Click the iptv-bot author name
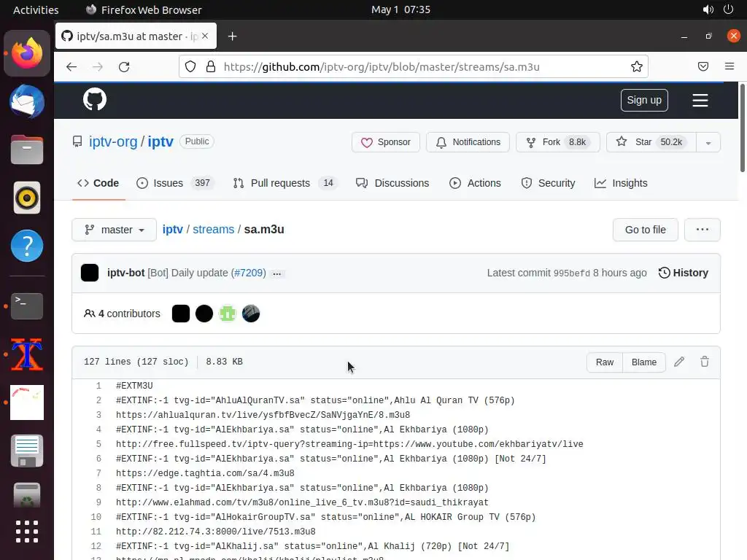The height and width of the screenshot is (560, 747). click(125, 273)
